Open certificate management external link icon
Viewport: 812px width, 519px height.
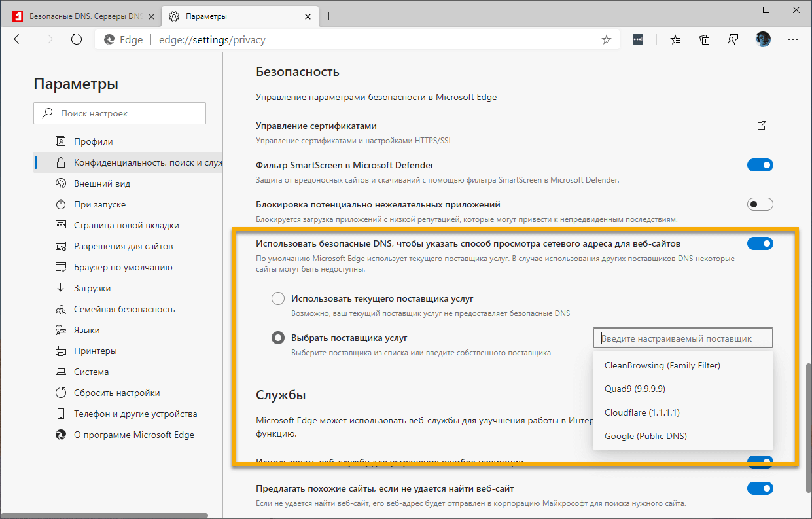point(762,126)
